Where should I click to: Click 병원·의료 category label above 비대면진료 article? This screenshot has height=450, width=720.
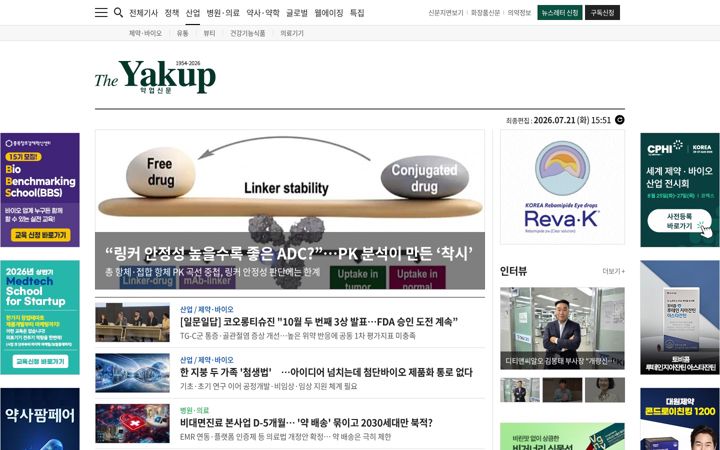195,411
